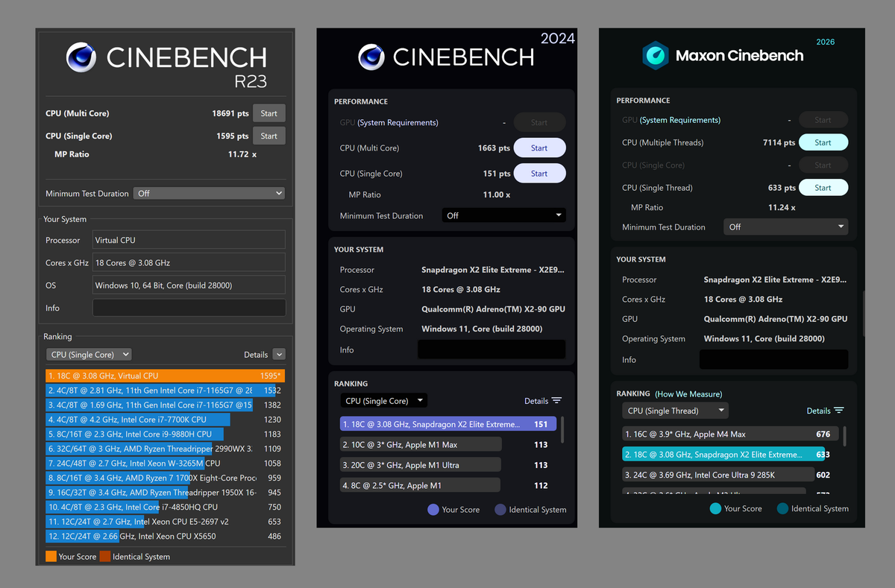Start CPU (Multiple Threads) test in Cinebench 2026
The height and width of the screenshot is (588, 895).
(x=823, y=142)
